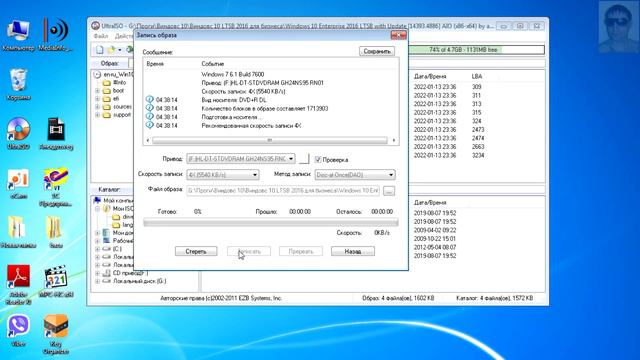Click the Назад back button
640x360 pixels.
tap(353, 251)
